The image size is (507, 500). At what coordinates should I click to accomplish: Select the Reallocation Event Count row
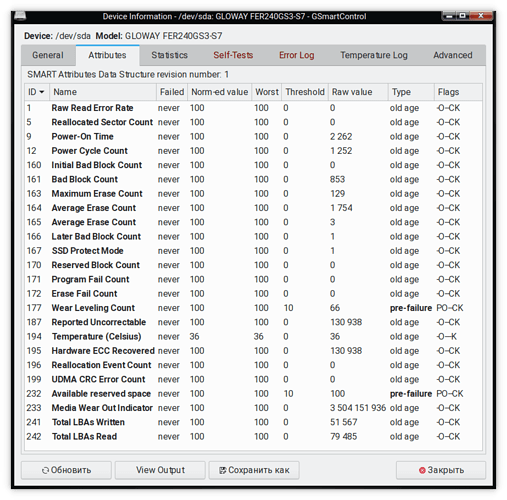point(253,365)
